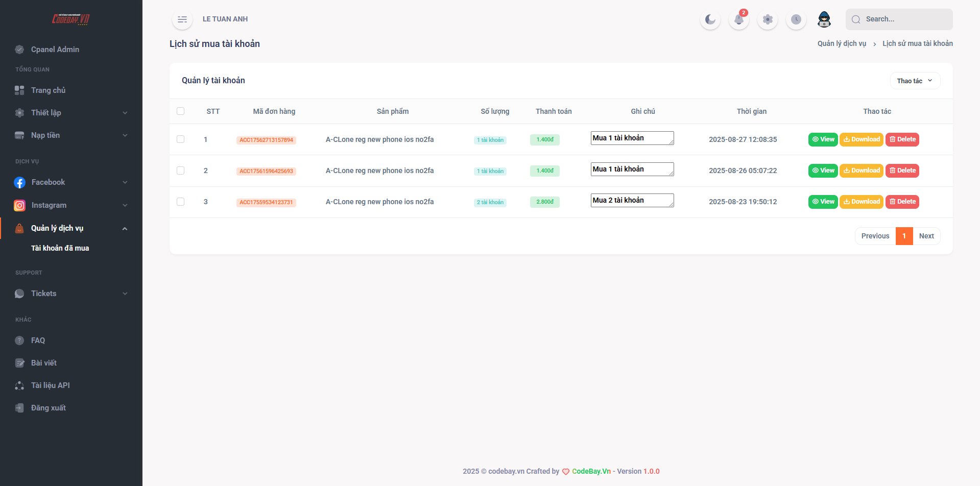Check the select-all checkbox in table header

click(180, 111)
